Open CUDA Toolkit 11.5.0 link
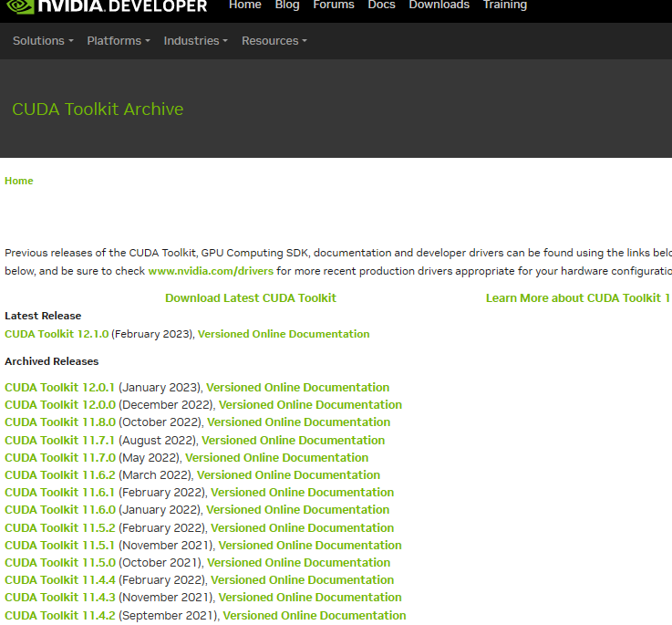Viewport: 672px width, 625px height. (60, 562)
